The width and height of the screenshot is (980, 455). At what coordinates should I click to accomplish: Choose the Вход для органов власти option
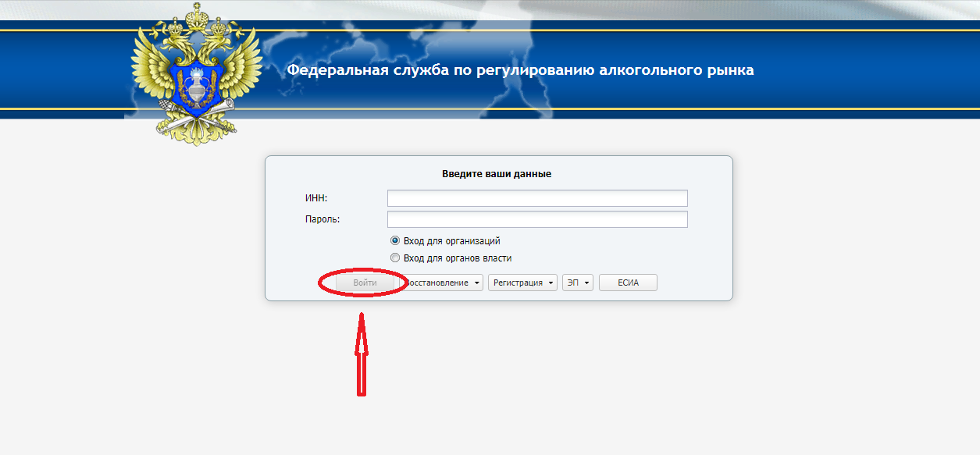395,258
